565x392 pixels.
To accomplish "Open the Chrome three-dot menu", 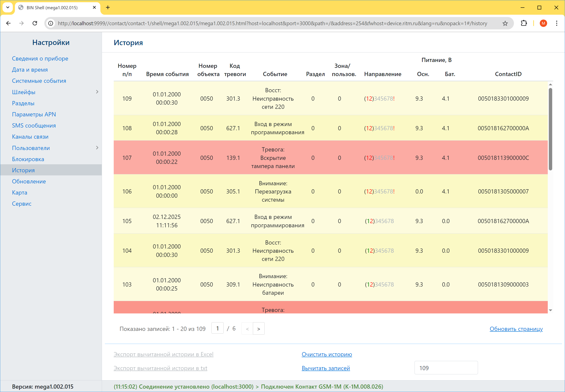I will 557,23.
